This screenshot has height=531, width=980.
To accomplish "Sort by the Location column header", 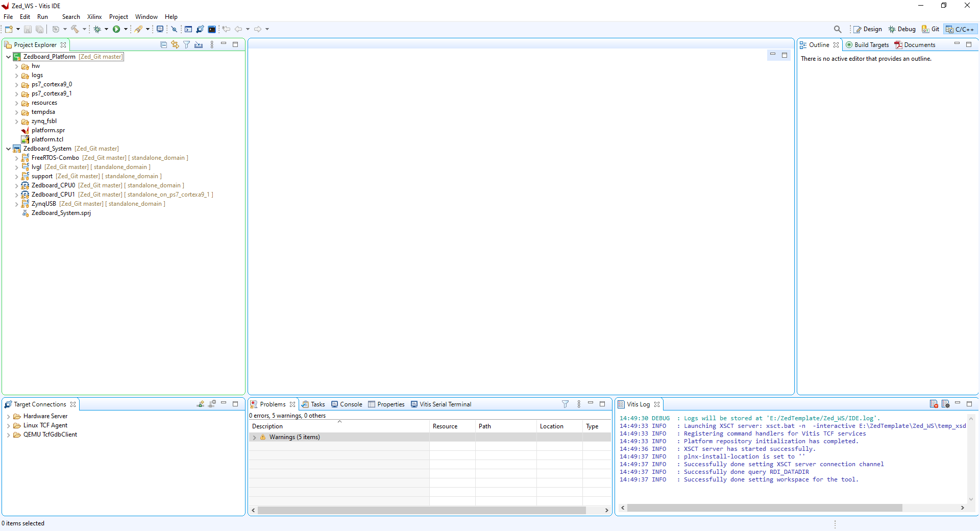I will (x=559, y=426).
